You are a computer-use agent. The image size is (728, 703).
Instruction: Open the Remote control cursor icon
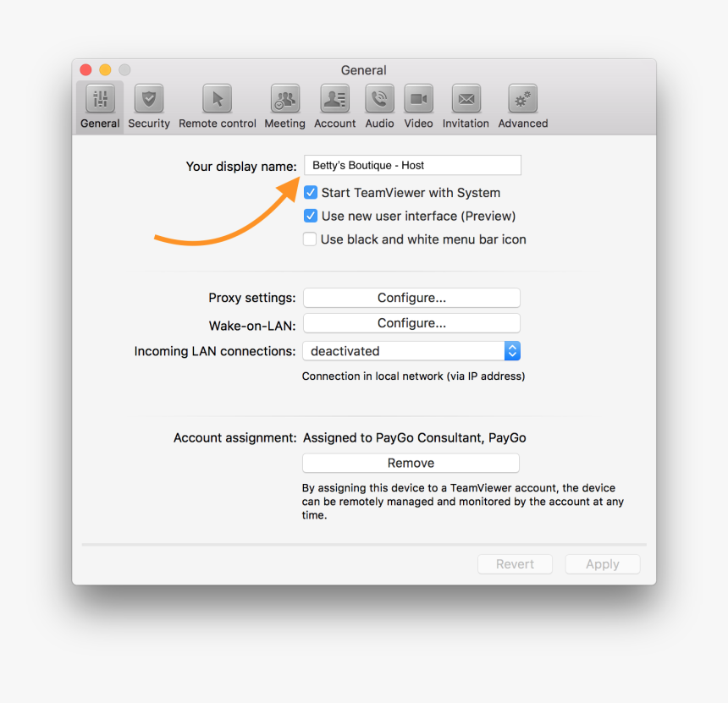tap(217, 99)
